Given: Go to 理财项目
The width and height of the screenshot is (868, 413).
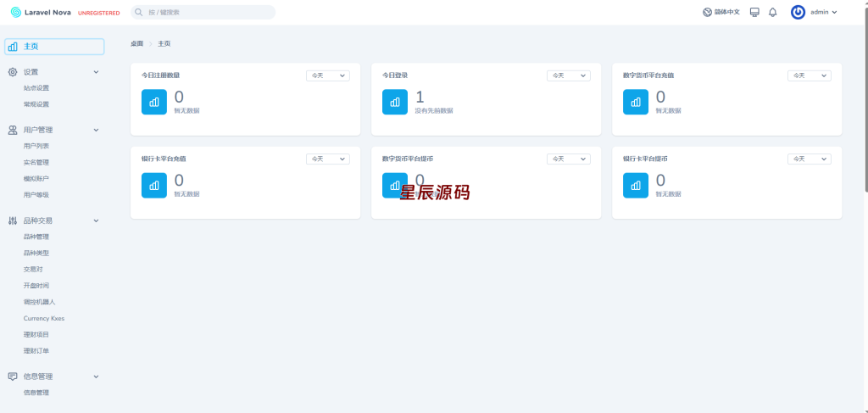Looking at the screenshot, I should point(36,334).
